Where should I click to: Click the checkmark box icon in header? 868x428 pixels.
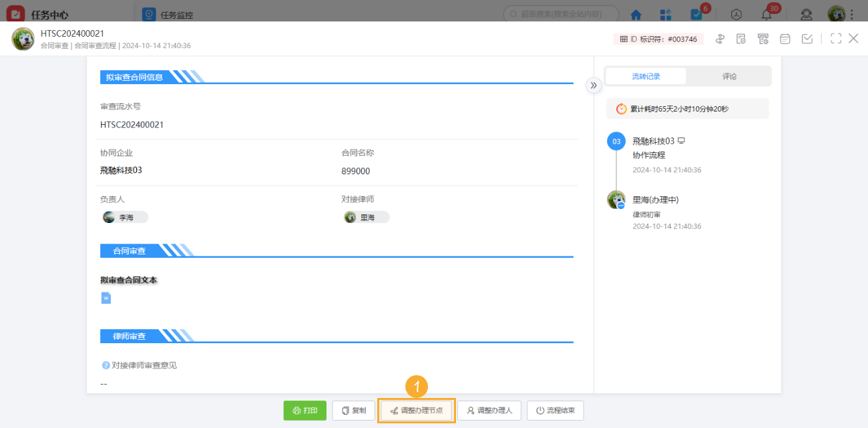pyautogui.click(x=807, y=39)
